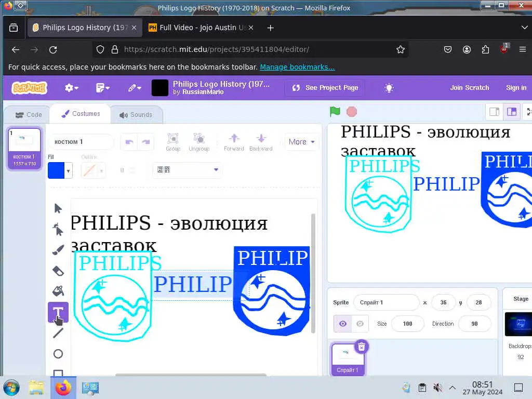The height and width of the screenshot is (399, 532).
Task: Send selection Backward
Action: pyautogui.click(x=261, y=142)
